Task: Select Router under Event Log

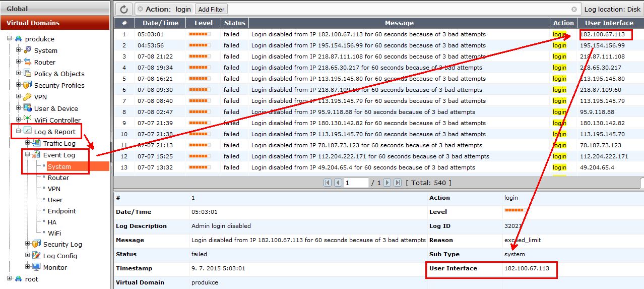Action: [58, 178]
